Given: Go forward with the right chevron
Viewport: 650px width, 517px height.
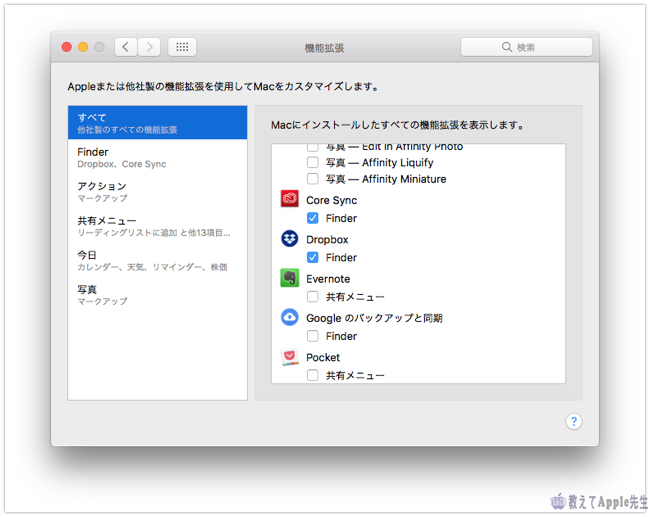Looking at the screenshot, I should pyautogui.click(x=149, y=47).
